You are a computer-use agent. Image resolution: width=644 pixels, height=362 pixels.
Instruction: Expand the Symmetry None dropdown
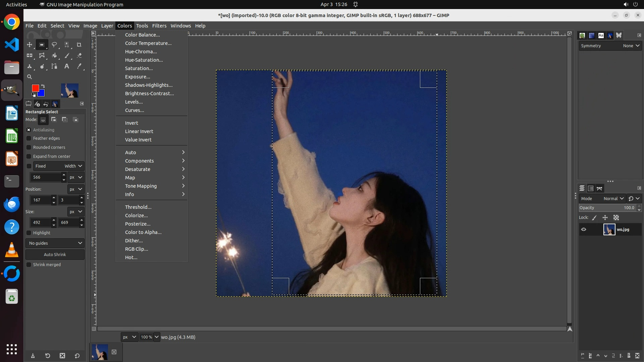(631, 46)
